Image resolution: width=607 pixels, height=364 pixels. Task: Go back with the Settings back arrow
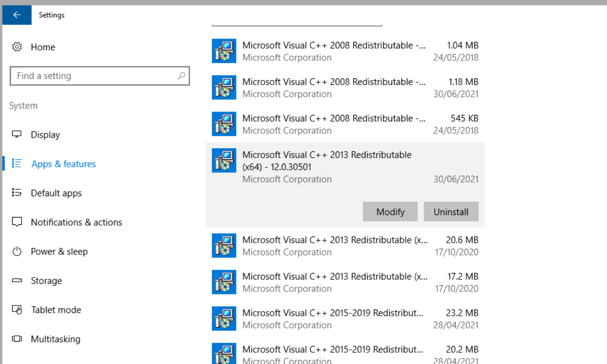tap(17, 15)
